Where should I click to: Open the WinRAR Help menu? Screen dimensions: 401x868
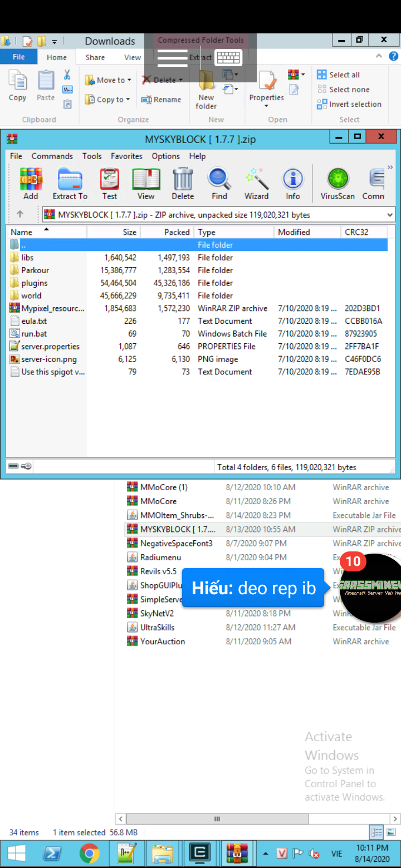[197, 156]
